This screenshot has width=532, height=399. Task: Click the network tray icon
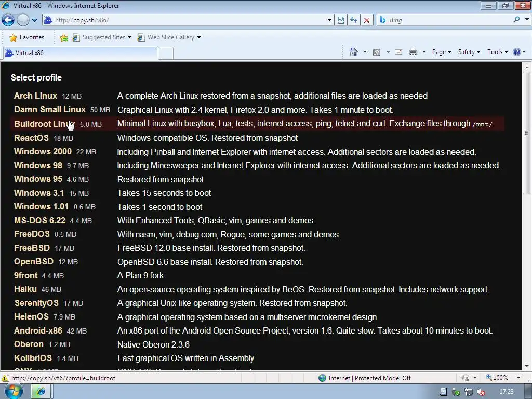[469, 392]
